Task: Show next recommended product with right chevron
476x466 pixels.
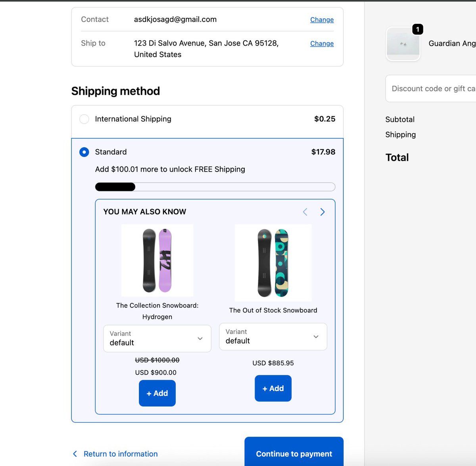Action: 322,212
